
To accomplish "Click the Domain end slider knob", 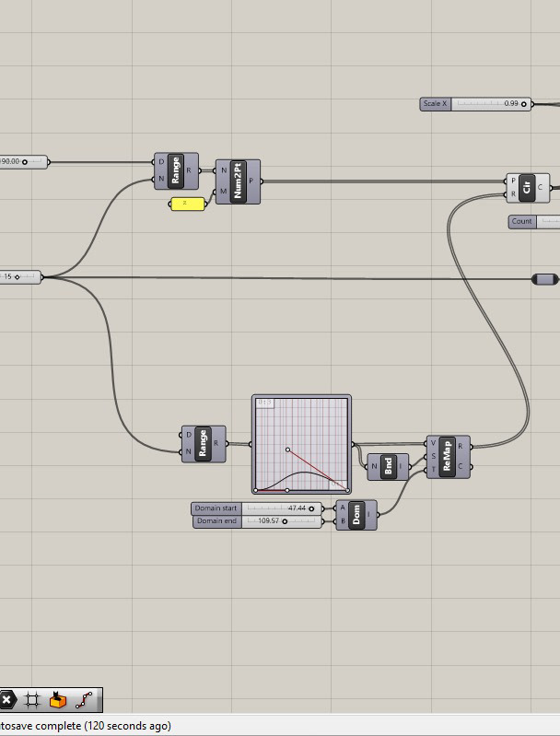I will click(285, 521).
